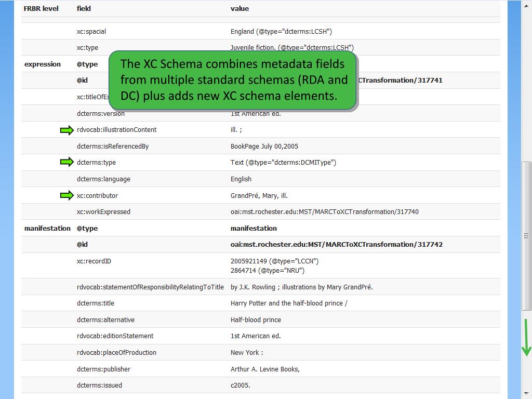Click the vertical scrollbar thumb
532x399 pixels.
coord(527,236)
